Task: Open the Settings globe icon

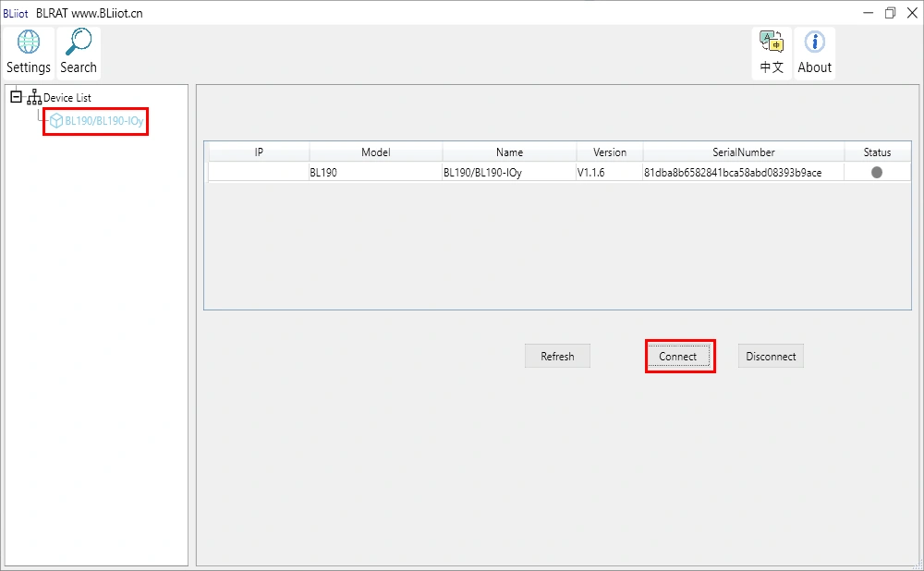Action: [x=29, y=43]
